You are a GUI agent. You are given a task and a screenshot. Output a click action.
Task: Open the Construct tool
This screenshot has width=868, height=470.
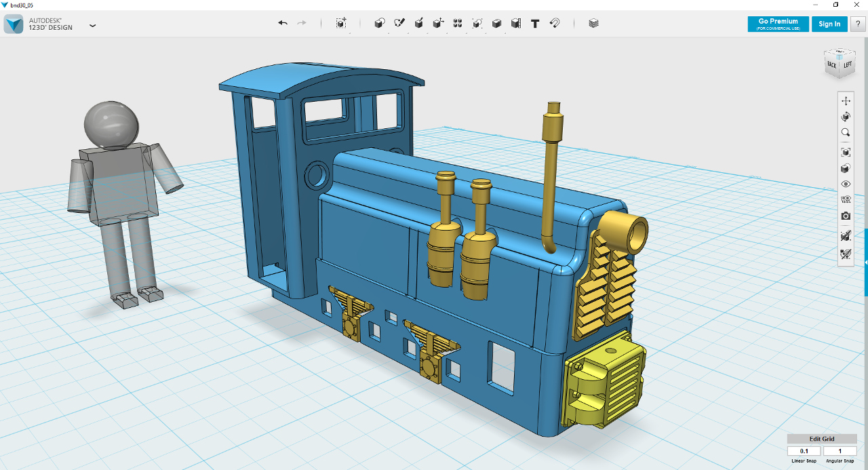419,23
